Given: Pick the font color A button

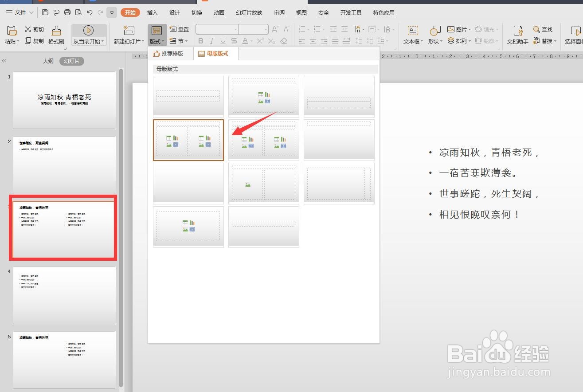Looking at the screenshot, I should tap(246, 41).
